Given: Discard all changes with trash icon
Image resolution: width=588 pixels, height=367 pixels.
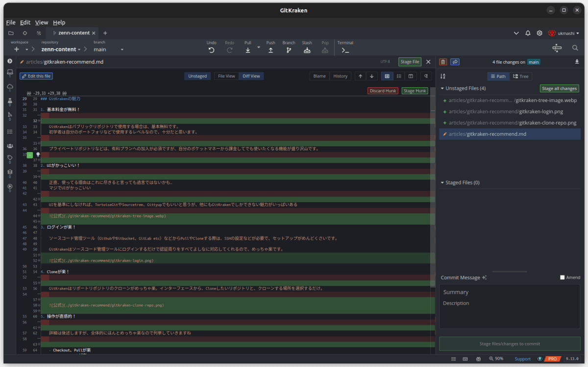Looking at the screenshot, I should [x=443, y=62].
